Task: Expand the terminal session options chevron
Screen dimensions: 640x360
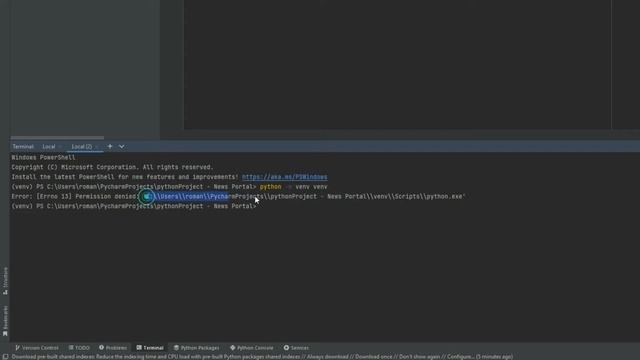Action: pos(121,147)
